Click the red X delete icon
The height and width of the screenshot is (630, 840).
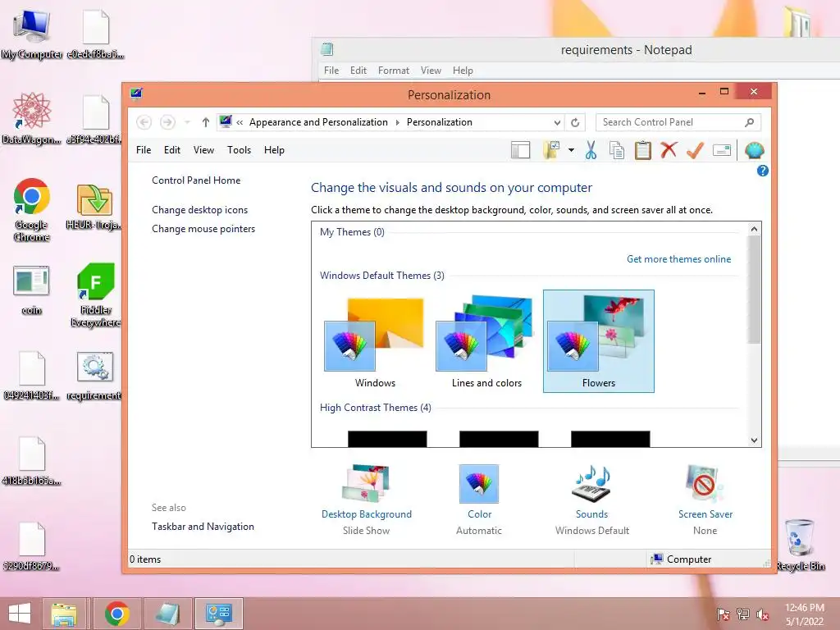[669, 150]
